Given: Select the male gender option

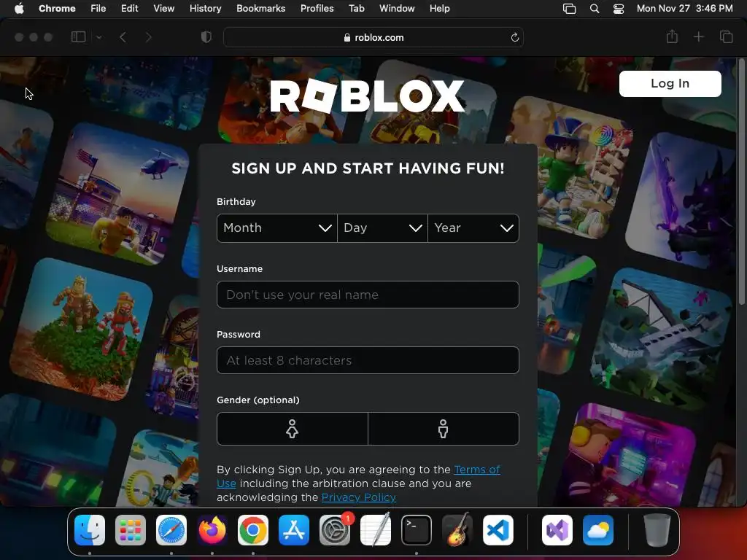Looking at the screenshot, I should coord(444,429).
